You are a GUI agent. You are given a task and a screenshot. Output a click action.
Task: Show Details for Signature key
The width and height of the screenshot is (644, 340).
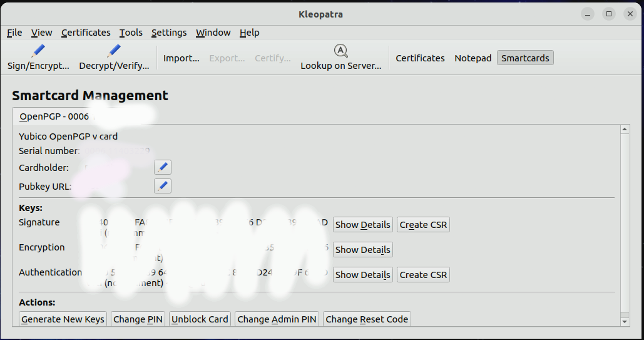[x=362, y=224]
